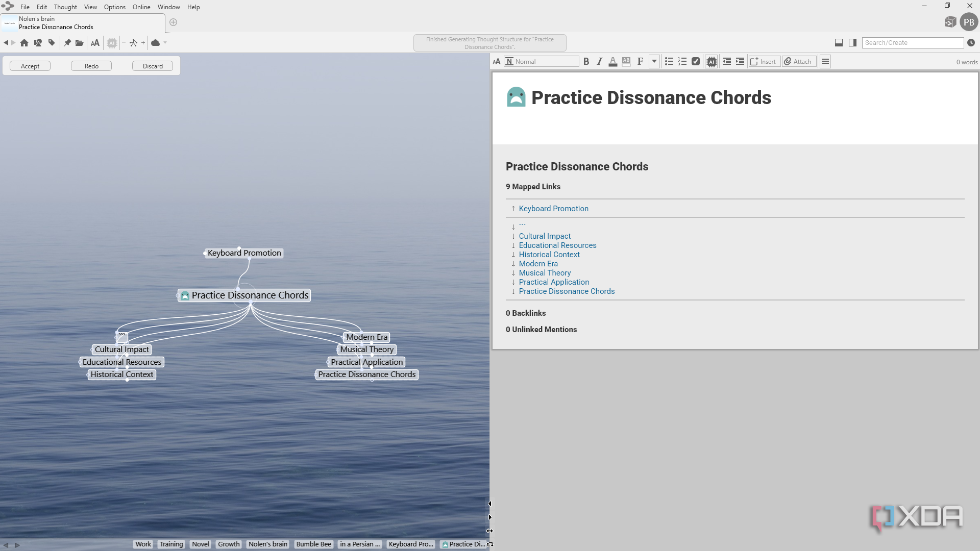Click the thought network layout icon
This screenshot has height=551, width=980.
pos(133,43)
